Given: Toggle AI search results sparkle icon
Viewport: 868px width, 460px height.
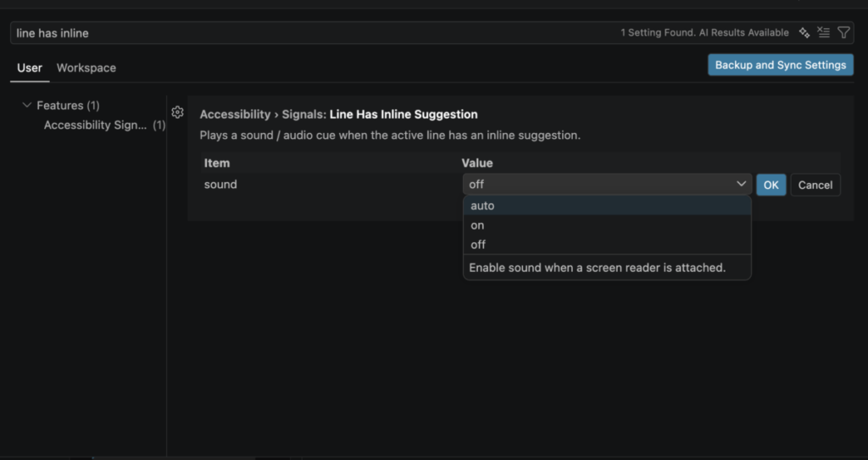Looking at the screenshot, I should coord(804,33).
